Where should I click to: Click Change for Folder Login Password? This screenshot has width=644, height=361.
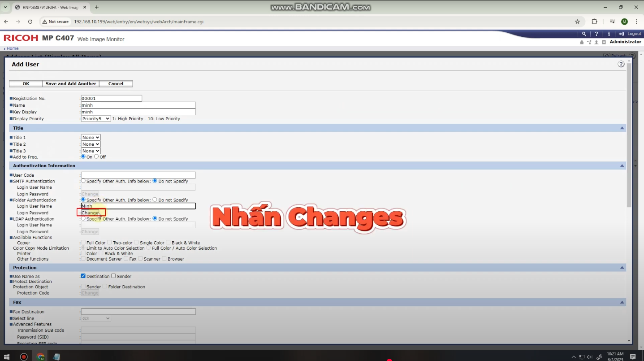tap(90, 213)
